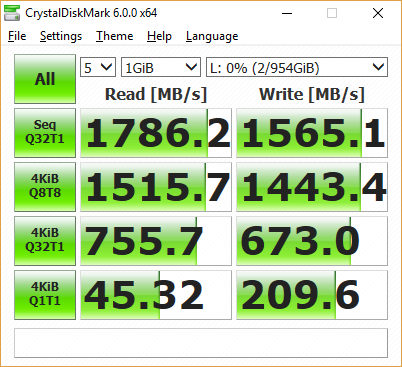The height and width of the screenshot is (367, 402).
Task: Open the Help menu
Action: coord(159,36)
